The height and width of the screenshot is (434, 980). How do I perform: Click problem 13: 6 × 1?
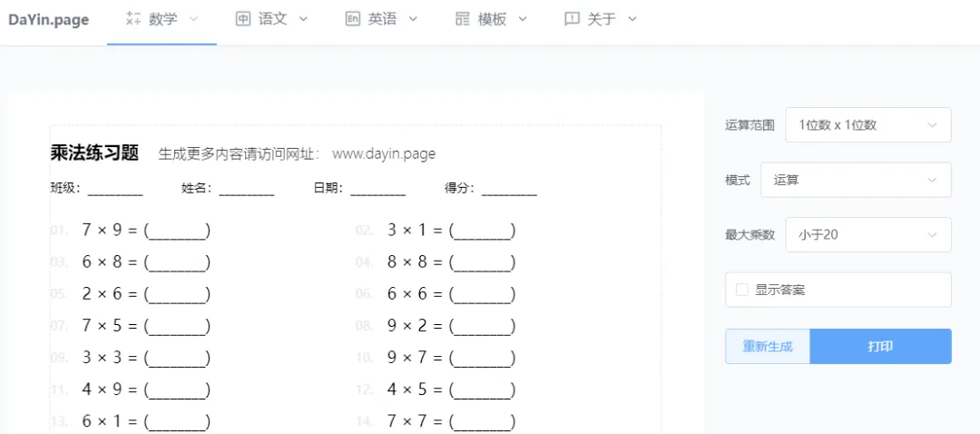coord(146,421)
